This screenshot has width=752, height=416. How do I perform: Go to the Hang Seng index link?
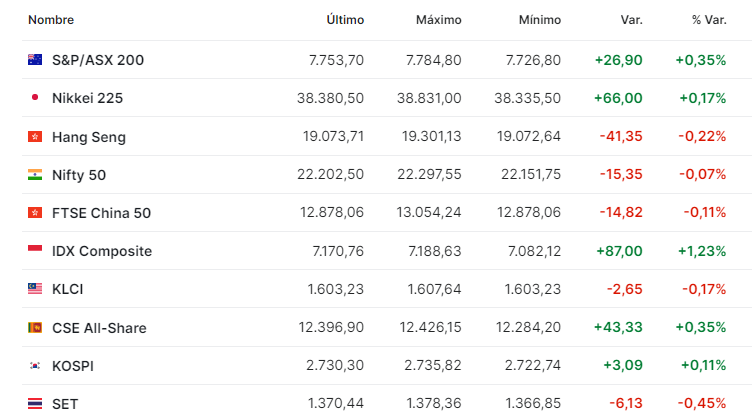click(89, 137)
